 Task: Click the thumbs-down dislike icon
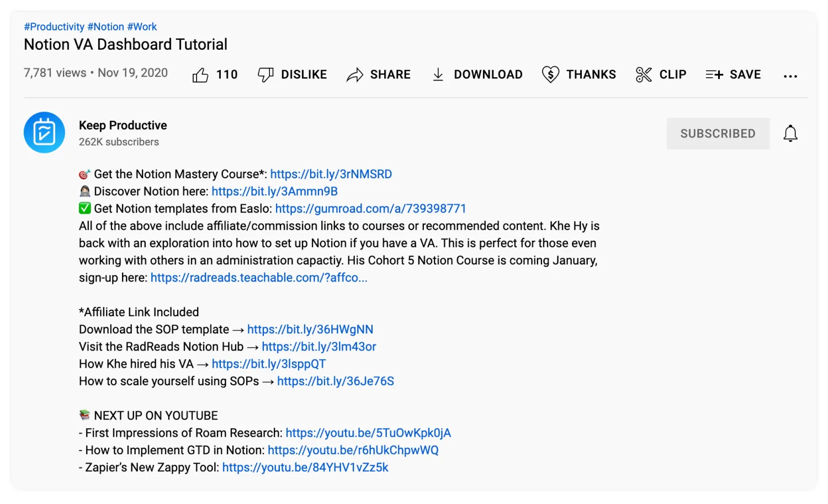coord(266,75)
